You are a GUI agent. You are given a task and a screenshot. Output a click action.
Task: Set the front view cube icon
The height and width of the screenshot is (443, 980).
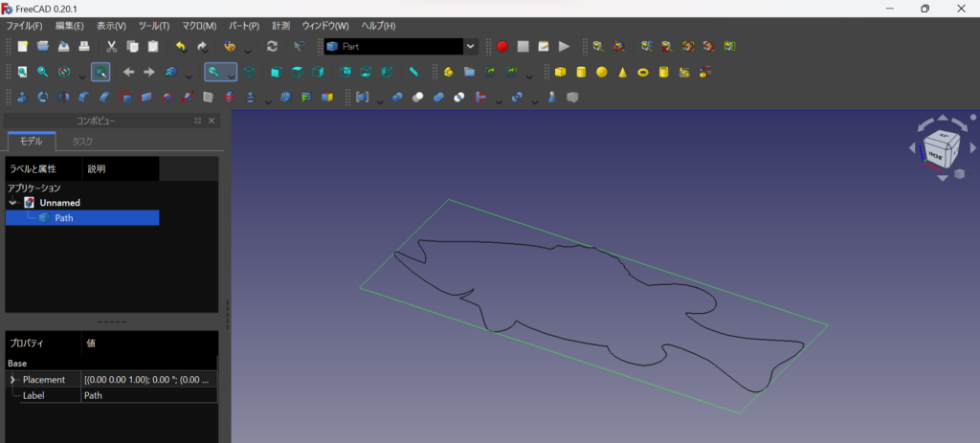coord(277,73)
